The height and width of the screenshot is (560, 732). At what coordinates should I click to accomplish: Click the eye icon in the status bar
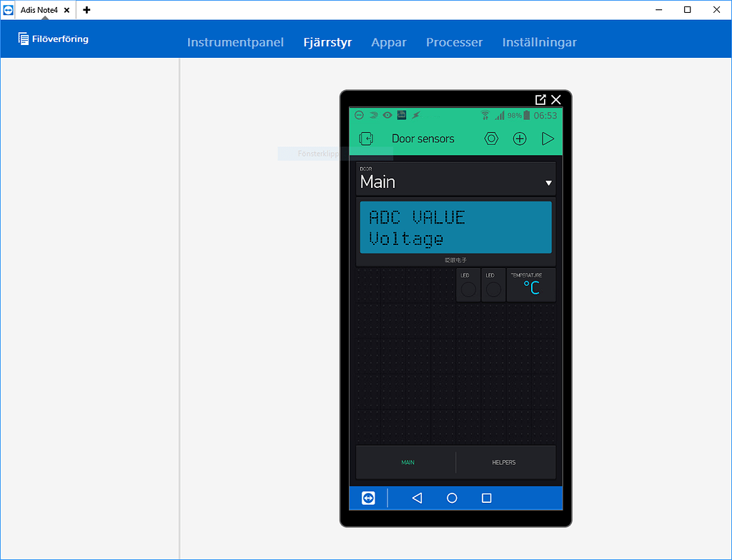click(x=387, y=114)
